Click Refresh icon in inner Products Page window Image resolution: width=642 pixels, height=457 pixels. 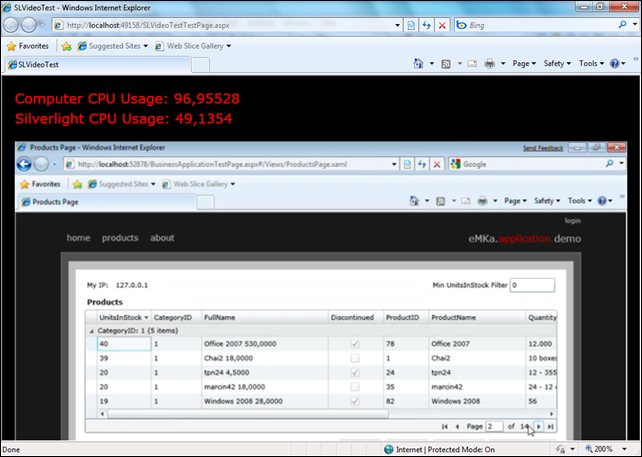422,165
